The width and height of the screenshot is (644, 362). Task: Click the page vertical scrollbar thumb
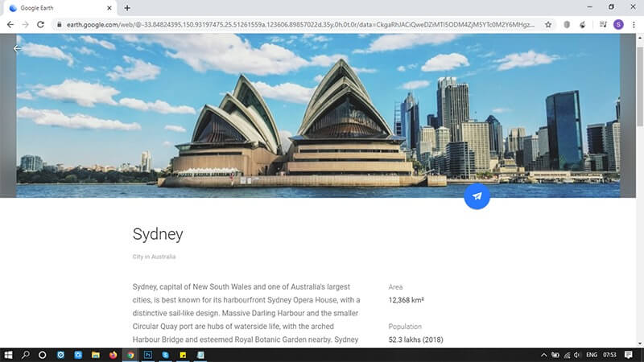[640, 86]
